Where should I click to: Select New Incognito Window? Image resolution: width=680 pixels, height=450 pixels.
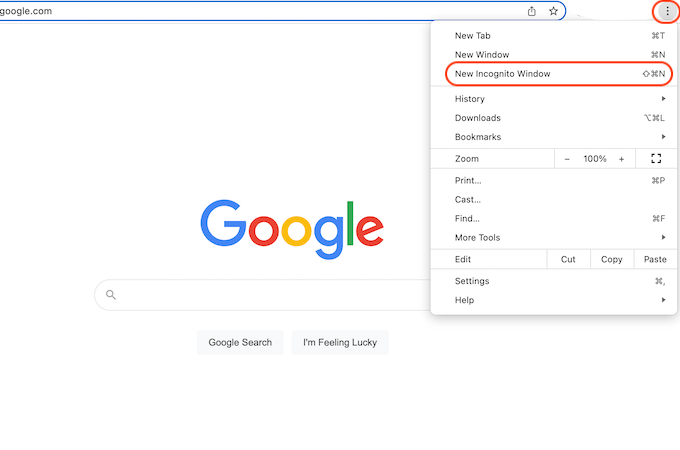(559, 74)
